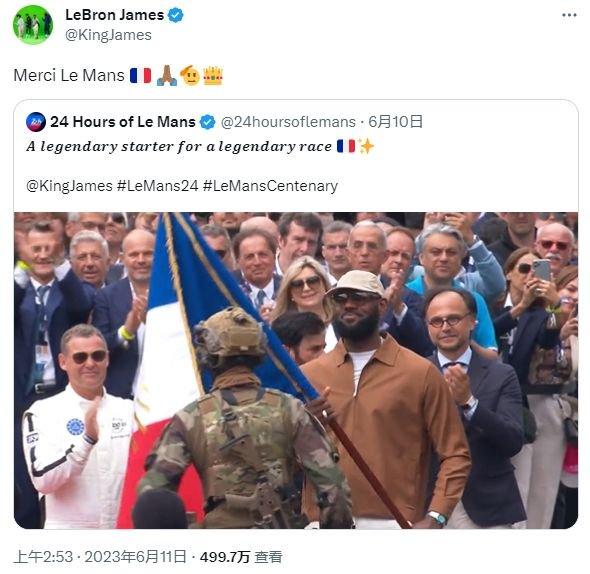Click the @KingJames mention in quoted tweet
This screenshot has height=574, width=590.
tap(69, 186)
